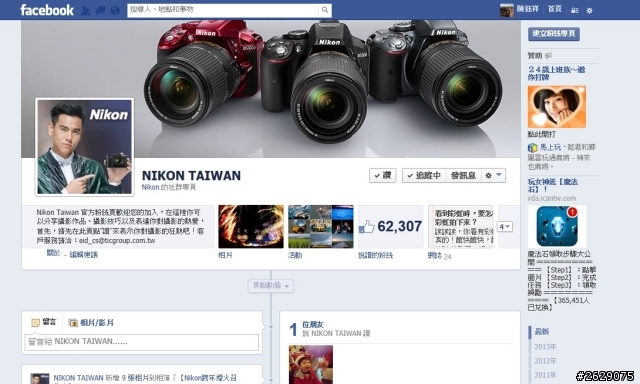The height and width of the screenshot is (384, 640).
Task: Open NIKON TAIWAN post author link
Action: (78, 378)
